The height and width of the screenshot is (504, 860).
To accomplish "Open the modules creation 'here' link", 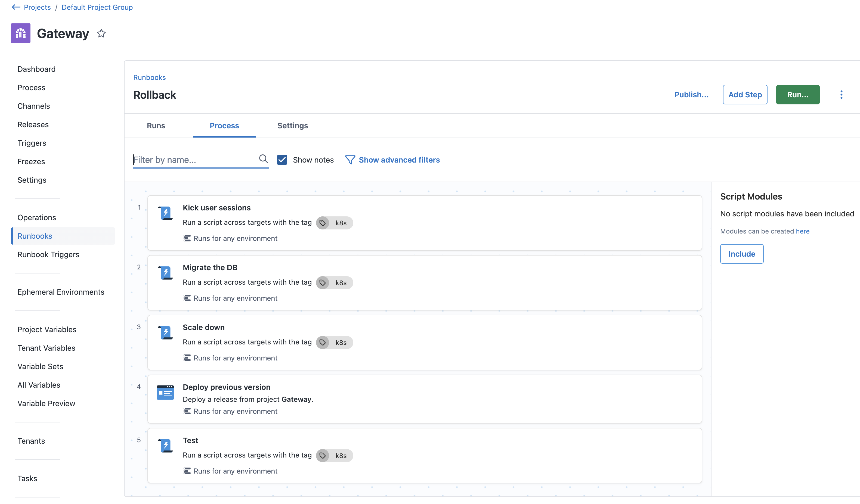I will (803, 231).
